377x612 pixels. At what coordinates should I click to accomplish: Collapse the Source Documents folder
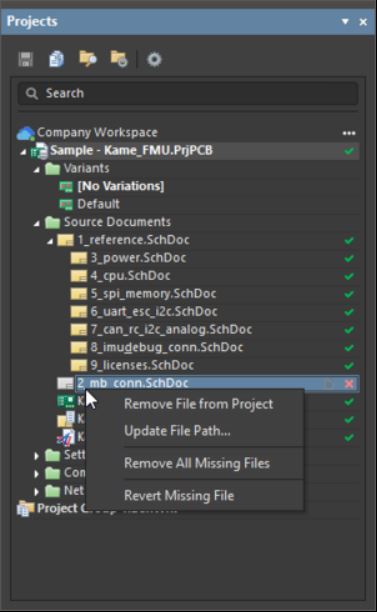click(37, 223)
